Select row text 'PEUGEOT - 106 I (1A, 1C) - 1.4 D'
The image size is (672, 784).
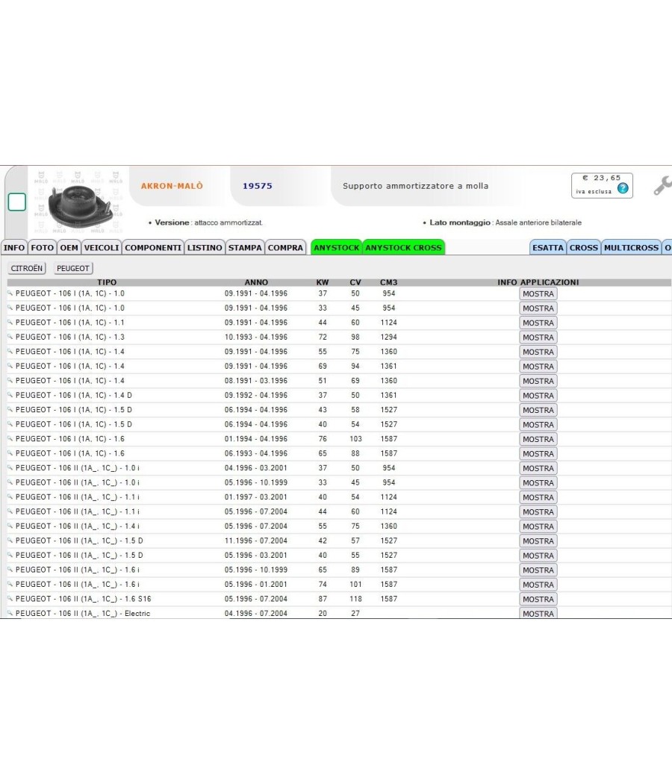pyautogui.click(x=73, y=395)
